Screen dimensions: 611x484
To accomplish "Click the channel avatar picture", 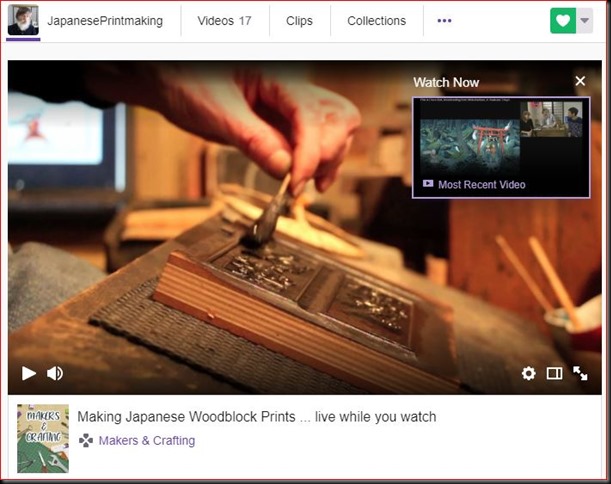I will [x=23, y=20].
